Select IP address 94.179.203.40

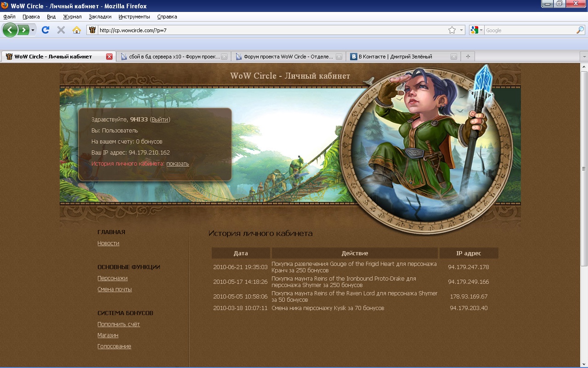coord(469,308)
